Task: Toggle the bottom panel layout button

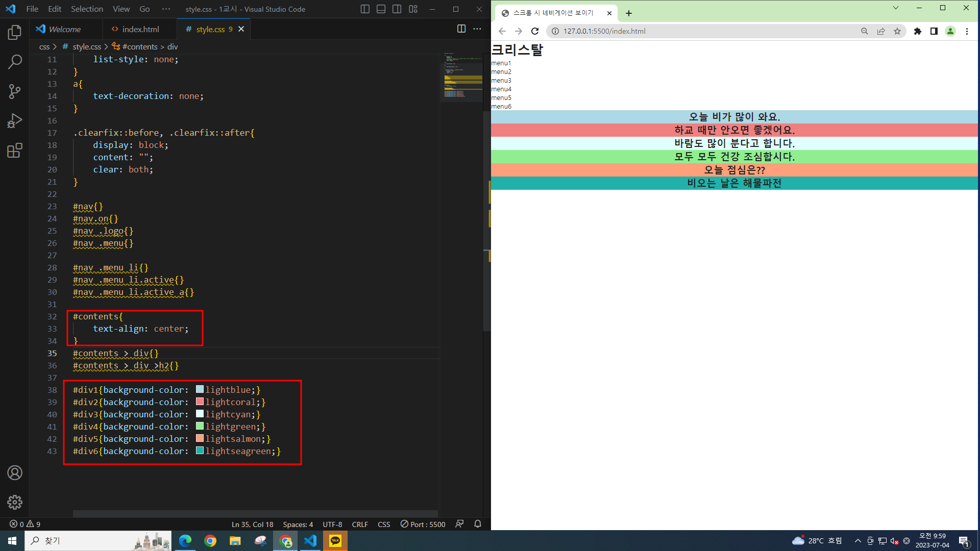Action: pyautogui.click(x=381, y=9)
